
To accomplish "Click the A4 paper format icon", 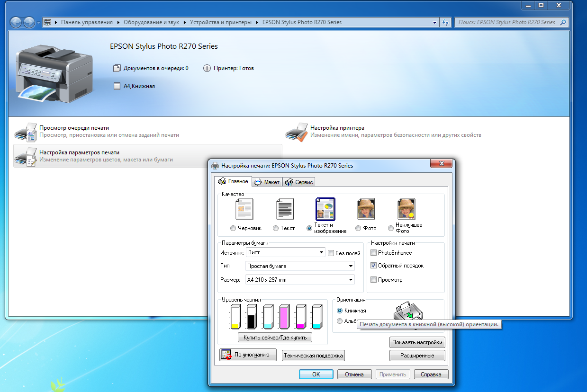I will pos(117,86).
